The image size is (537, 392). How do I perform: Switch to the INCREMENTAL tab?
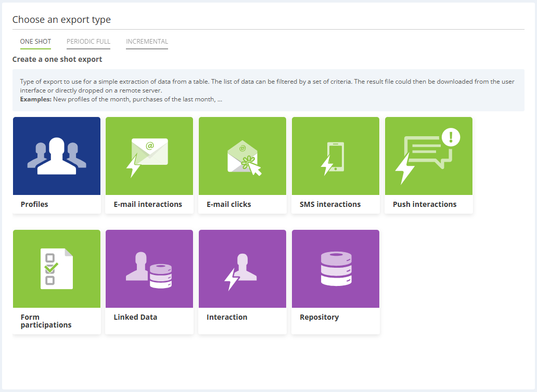pos(147,42)
